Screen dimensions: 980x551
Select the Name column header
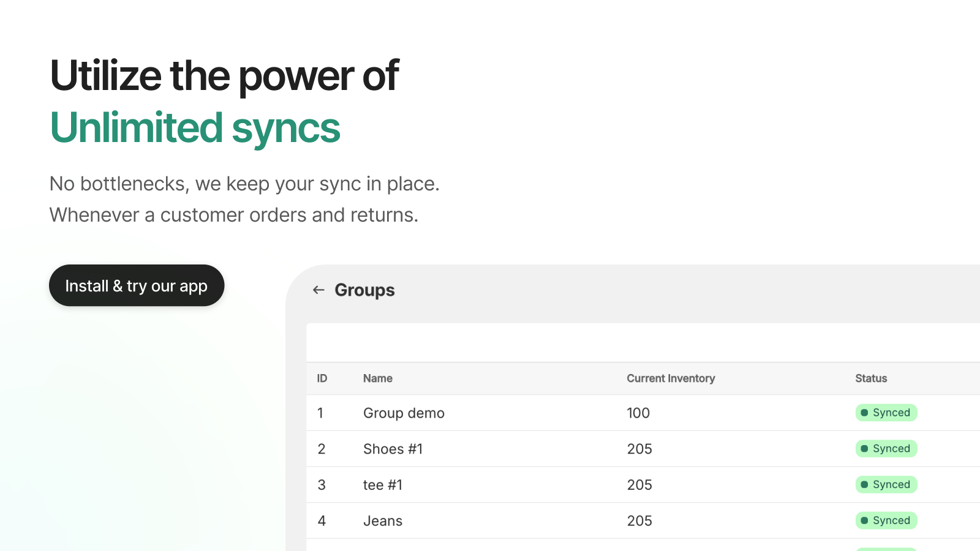[x=378, y=378]
